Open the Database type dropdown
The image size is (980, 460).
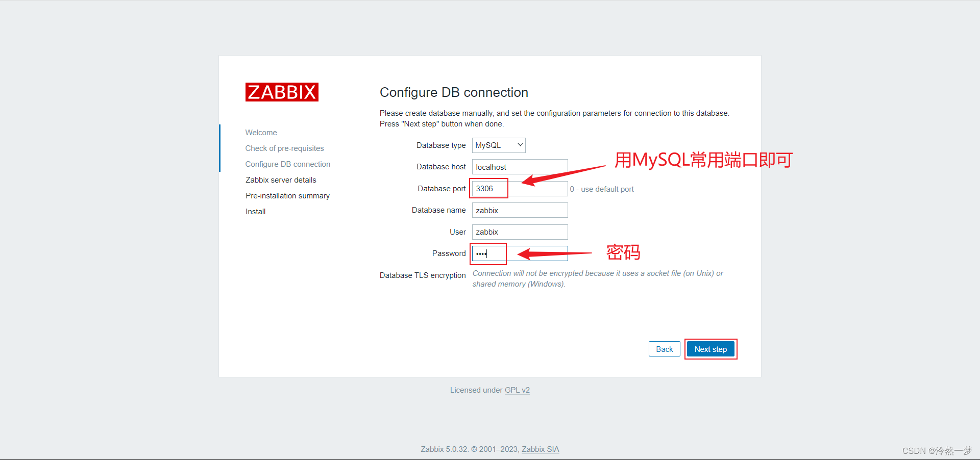click(x=499, y=145)
